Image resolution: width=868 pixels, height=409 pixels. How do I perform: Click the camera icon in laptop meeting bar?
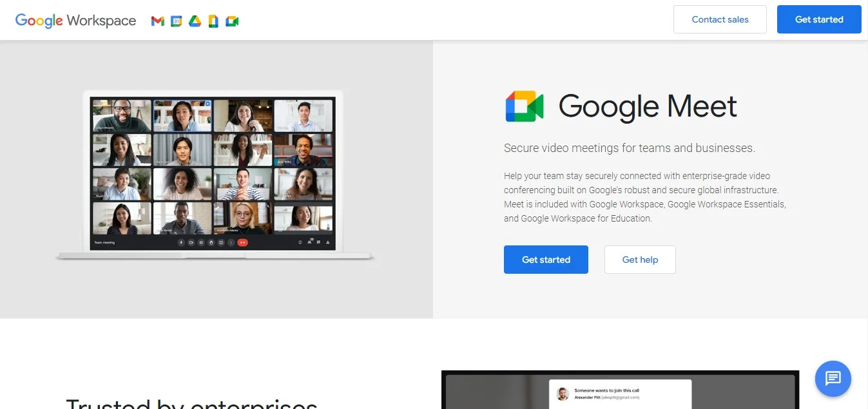click(191, 242)
